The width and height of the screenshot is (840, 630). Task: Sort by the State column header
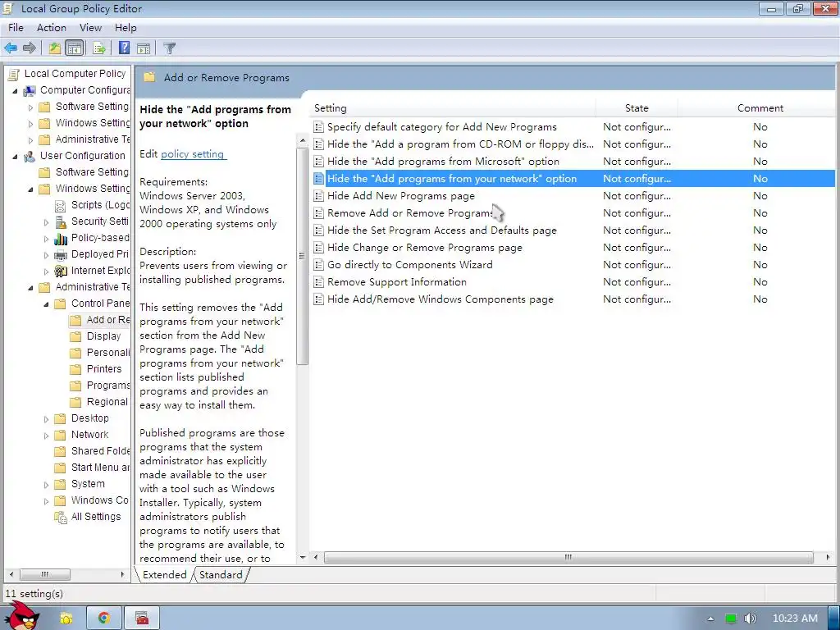(637, 108)
